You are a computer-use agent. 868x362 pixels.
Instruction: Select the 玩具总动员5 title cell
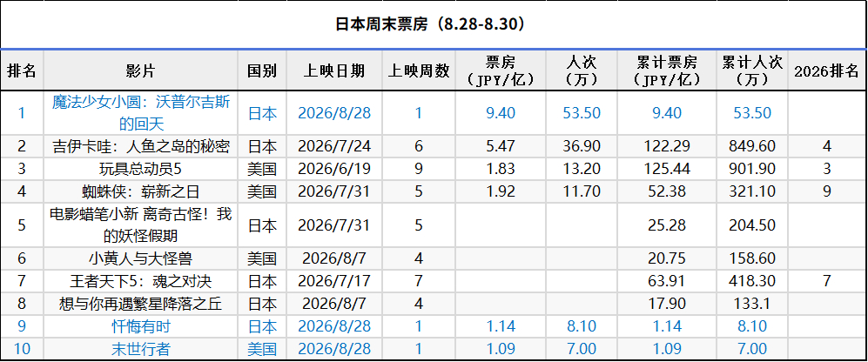141,169
